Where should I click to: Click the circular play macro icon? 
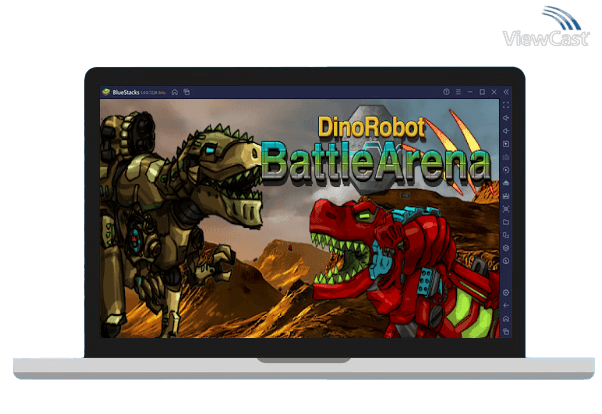[x=506, y=170]
